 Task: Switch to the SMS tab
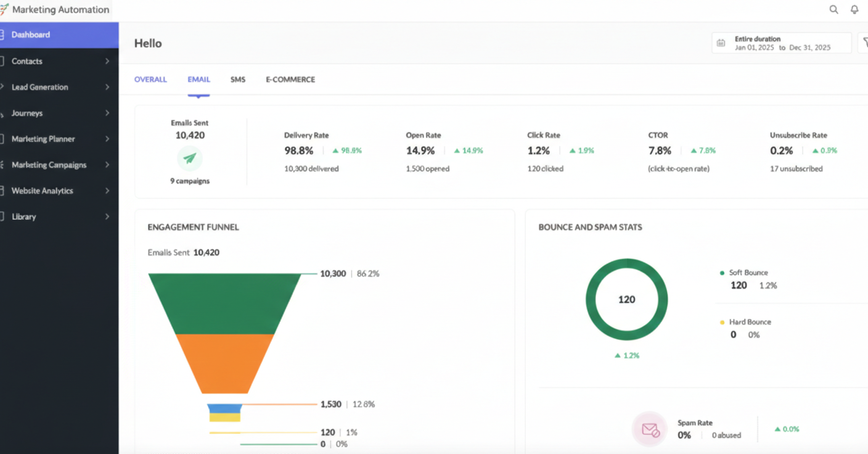[x=238, y=79]
